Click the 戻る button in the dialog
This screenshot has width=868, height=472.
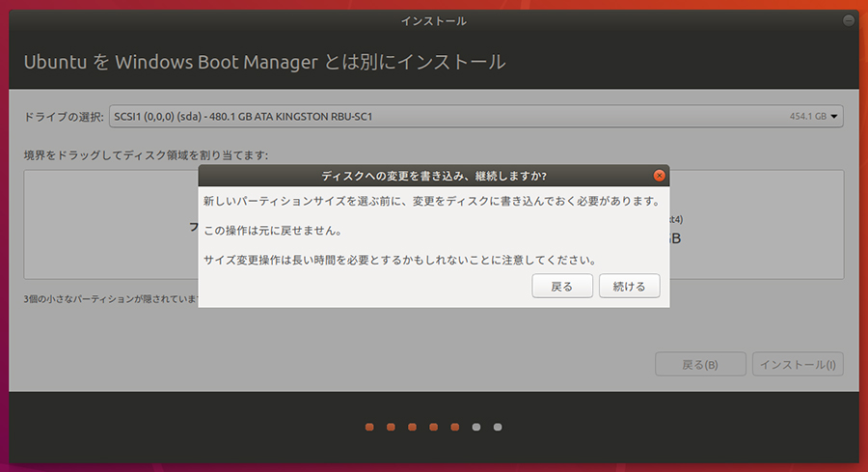pos(562,287)
